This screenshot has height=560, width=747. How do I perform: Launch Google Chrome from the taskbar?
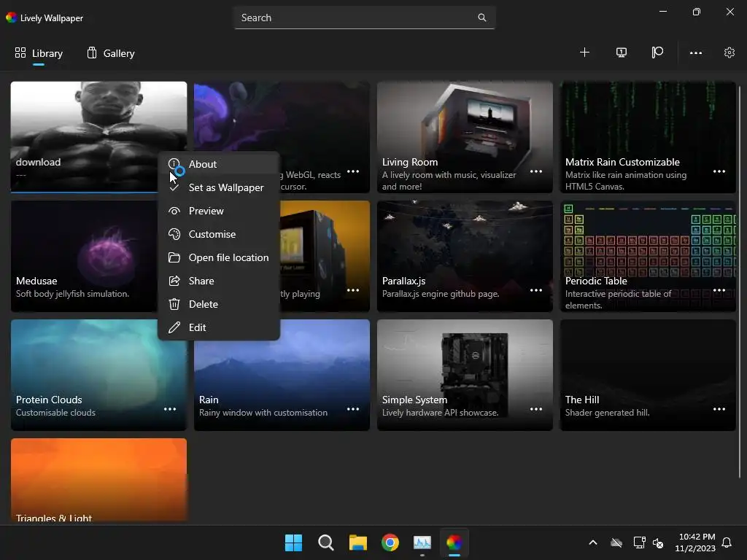[x=390, y=542]
